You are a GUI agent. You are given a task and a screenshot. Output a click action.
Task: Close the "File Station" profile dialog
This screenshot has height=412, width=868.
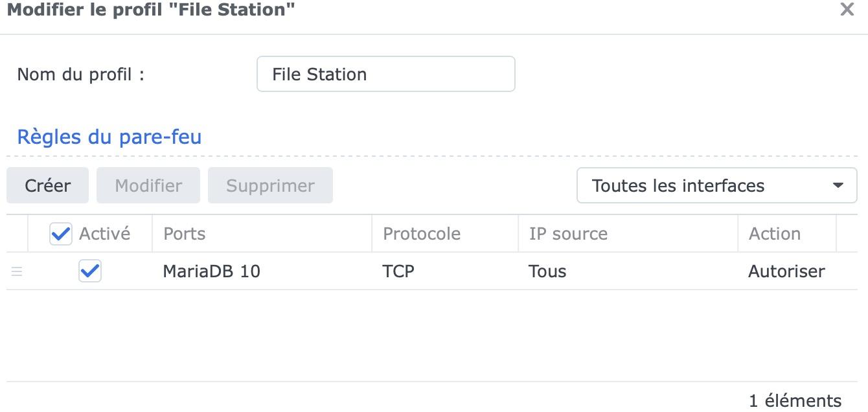click(x=847, y=10)
